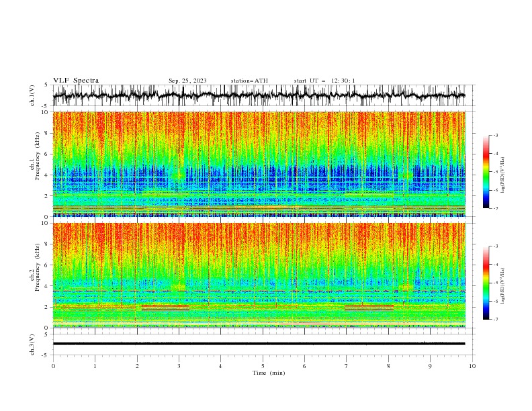Click the "4" tick on the Time axis

click(x=221, y=366)
